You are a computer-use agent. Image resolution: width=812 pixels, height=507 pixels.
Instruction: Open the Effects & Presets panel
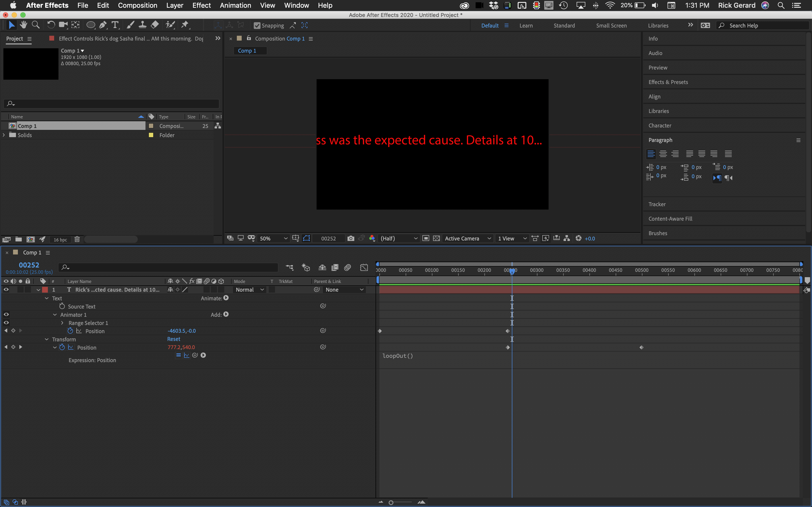click(x=668, y=82)
